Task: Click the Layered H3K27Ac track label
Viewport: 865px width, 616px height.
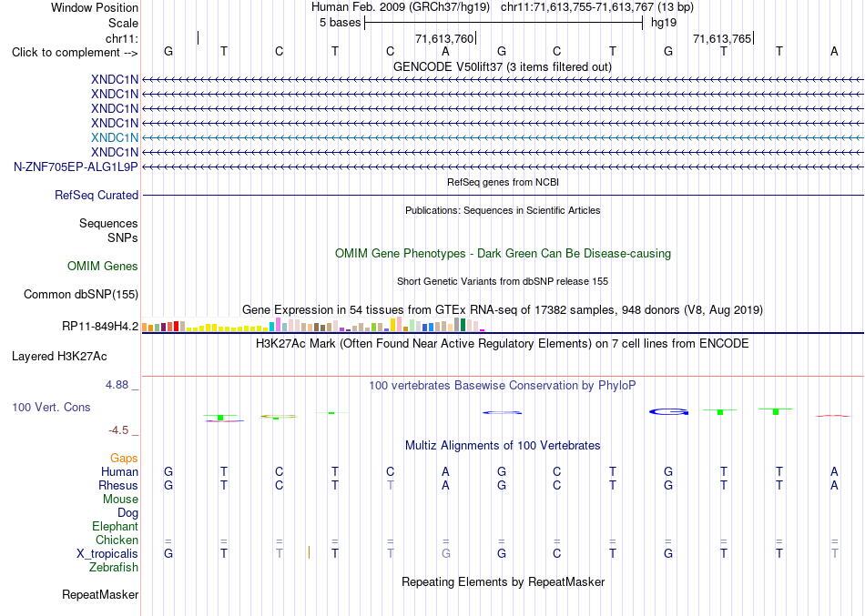Action: coord(59,357)
